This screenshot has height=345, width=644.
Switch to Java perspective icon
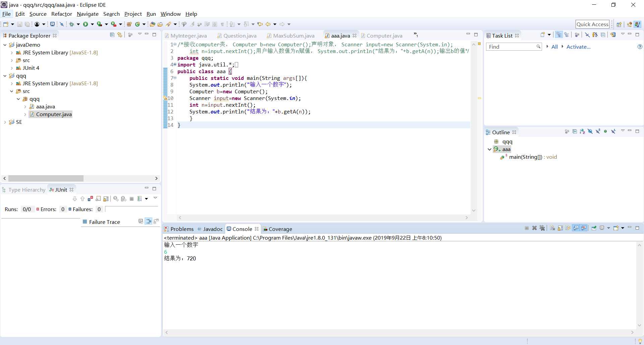pos(637,24)
